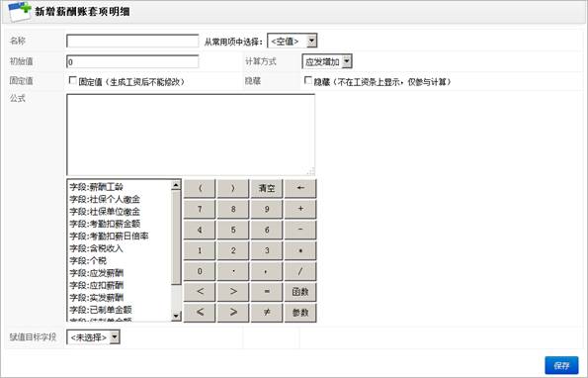The image size is (588, 378).
Task: Click the field list scroll-down arrow
Action: pyautogui.click(x=176, y=316)
